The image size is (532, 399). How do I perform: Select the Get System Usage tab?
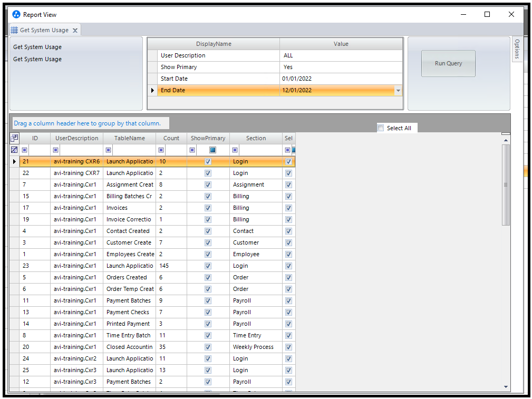(x=44, y=30)
